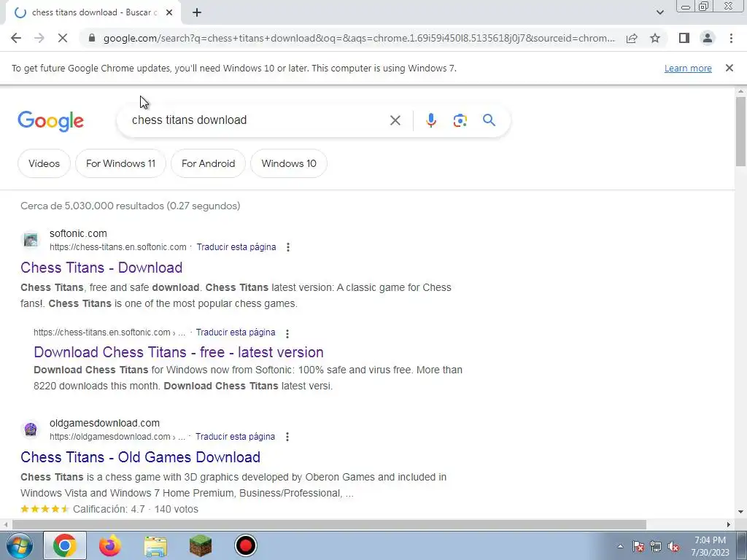The image size is (747, 560).
Task: Select the Windows 10 filter chip
Action: [x=289, y=163]
